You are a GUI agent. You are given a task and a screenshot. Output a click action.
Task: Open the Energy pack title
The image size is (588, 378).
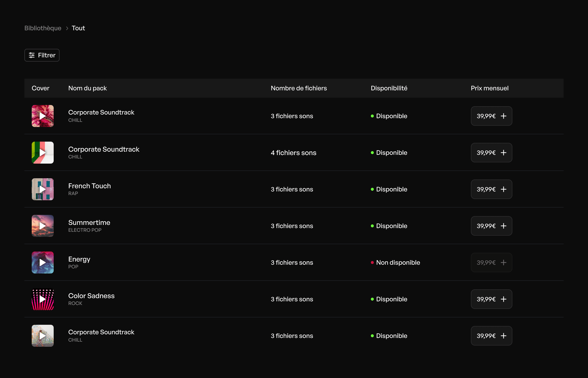(79, 259)
